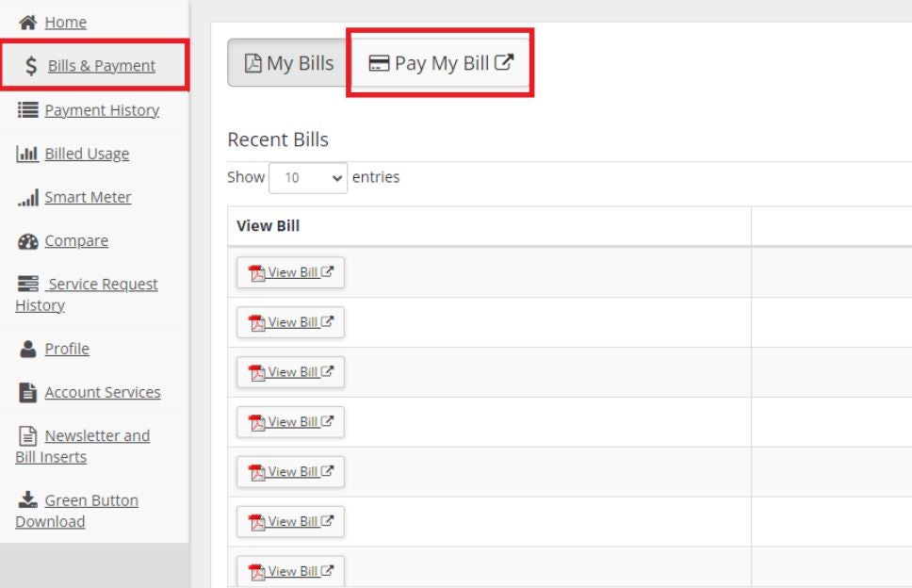
Task: Click the Green Button Download arrow icon
Action: pos(27,499)
